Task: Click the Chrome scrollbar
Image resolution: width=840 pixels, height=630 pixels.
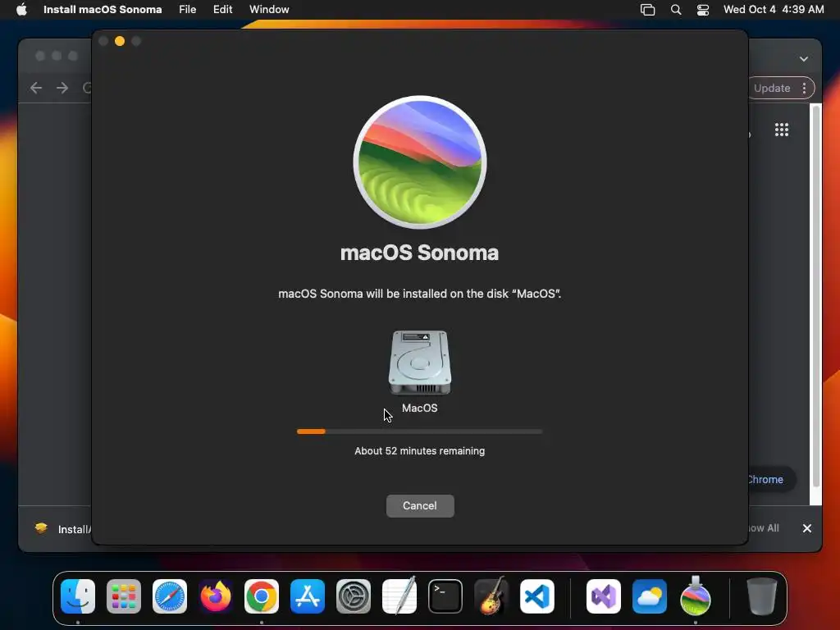Action: (x=815, y=296)
